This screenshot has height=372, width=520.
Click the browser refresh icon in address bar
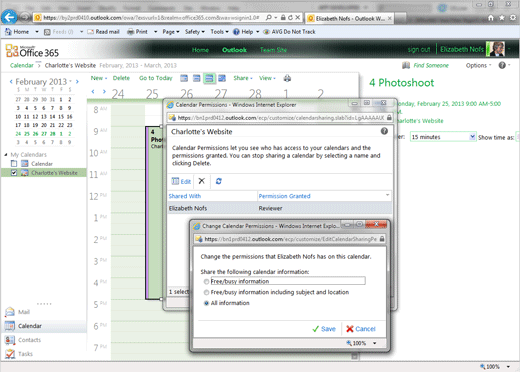[x=290, y=18]
